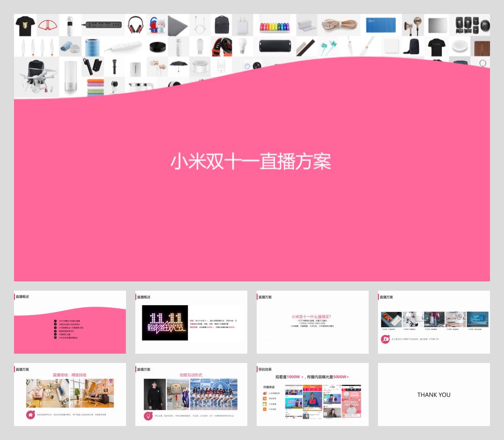Open the 预估效果 slide with 观看量1000W+
Viewport: 504px width, 440px height.
pyautogui.click(x=312, y=394)
